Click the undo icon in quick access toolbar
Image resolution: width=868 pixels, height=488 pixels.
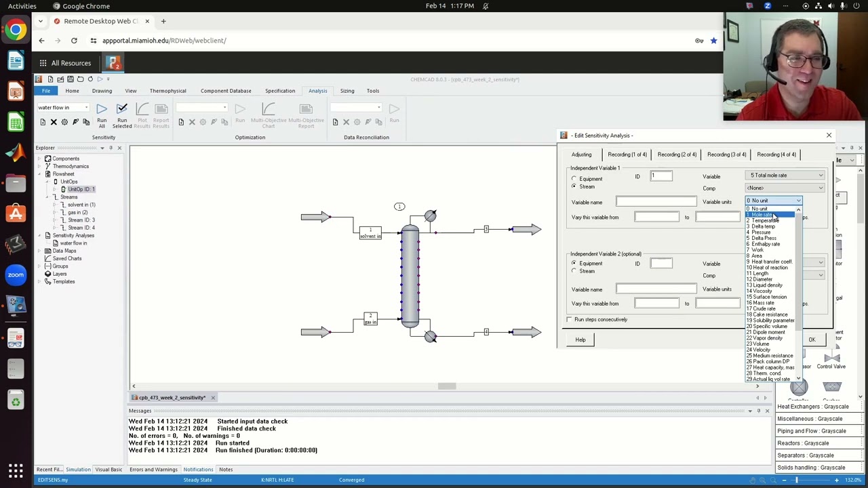click(80, 79)
